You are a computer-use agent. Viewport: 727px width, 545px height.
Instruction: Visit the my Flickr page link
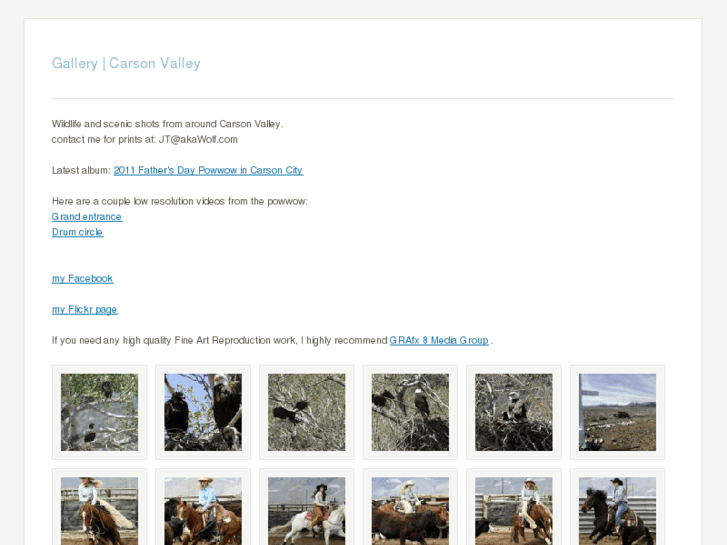(84, 309)
